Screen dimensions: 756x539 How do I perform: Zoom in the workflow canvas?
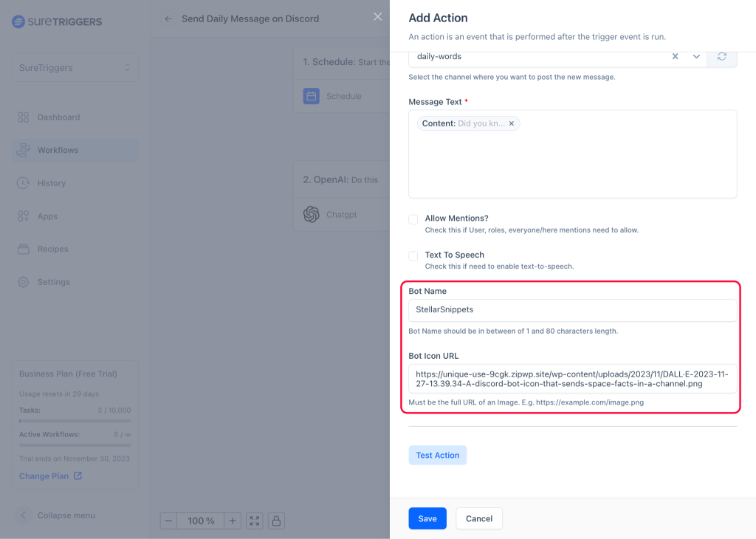(x=233, y=521)
